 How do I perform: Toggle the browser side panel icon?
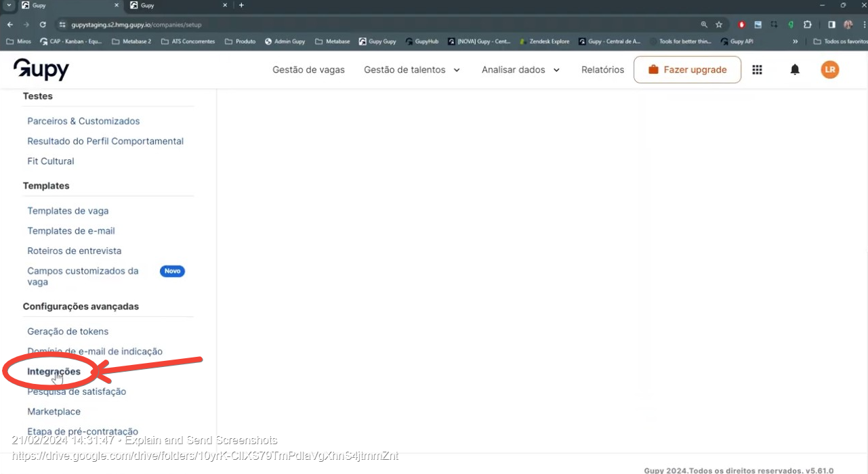pos(831,24)
